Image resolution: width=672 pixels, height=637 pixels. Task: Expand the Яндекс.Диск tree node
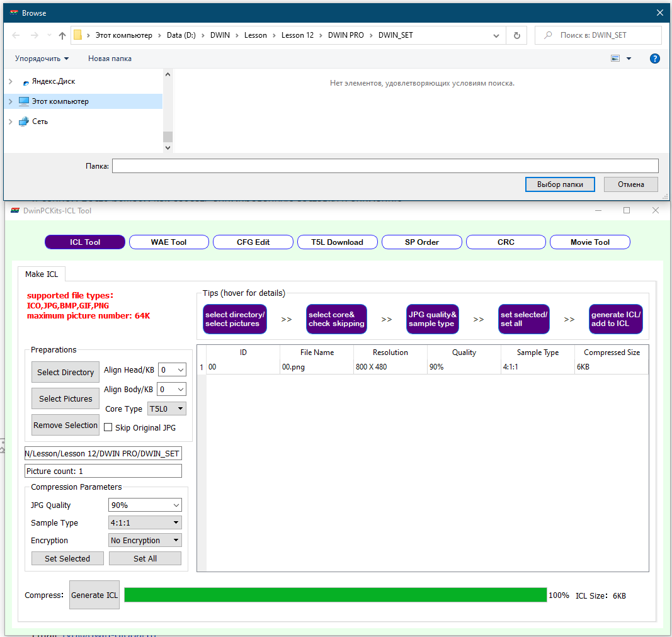tap(11, 81)
